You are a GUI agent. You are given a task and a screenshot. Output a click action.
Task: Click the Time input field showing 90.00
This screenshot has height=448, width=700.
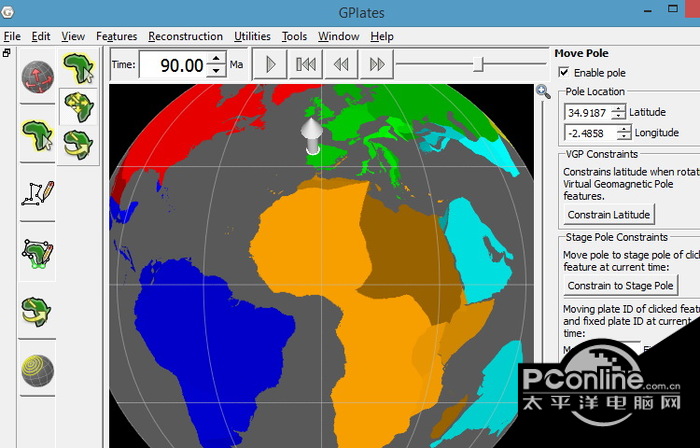point(175,65)
